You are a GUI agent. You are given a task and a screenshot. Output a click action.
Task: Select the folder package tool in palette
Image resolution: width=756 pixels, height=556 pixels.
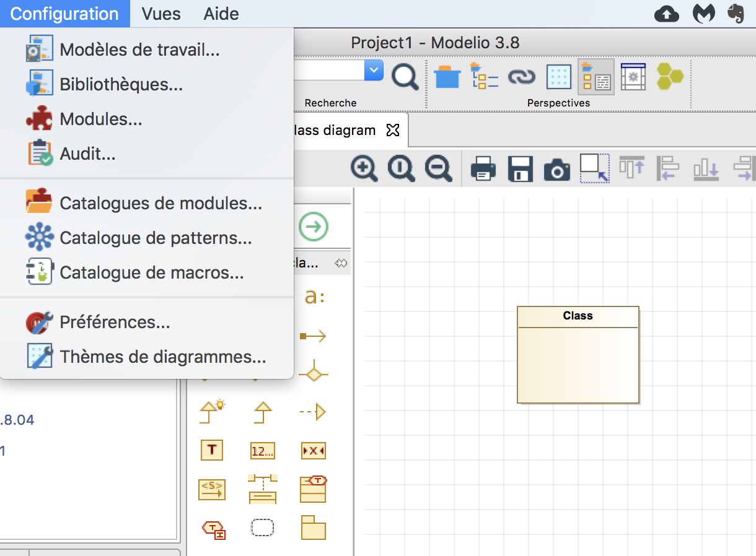coord(313,528)
